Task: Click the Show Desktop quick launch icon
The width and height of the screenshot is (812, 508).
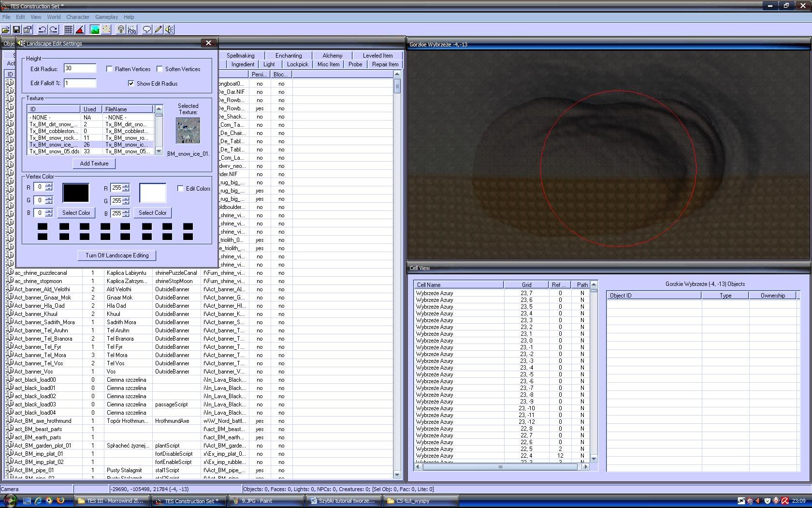Action: 27,501
